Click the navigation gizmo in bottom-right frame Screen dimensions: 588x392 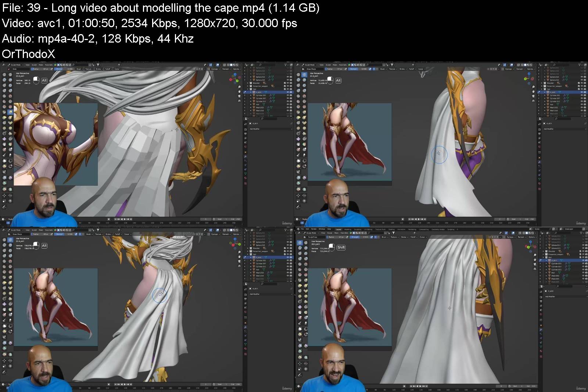[530, 246]
